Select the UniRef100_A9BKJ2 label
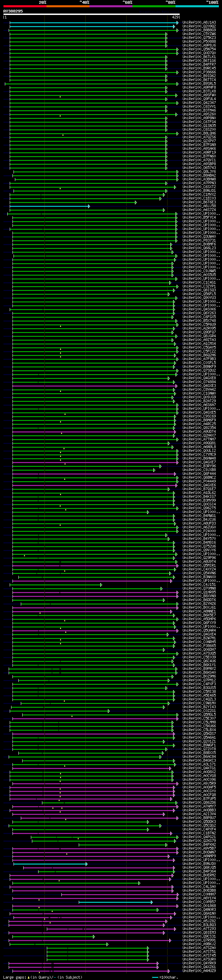This screenshot has width=222, height=980. [x=199, y=944]
